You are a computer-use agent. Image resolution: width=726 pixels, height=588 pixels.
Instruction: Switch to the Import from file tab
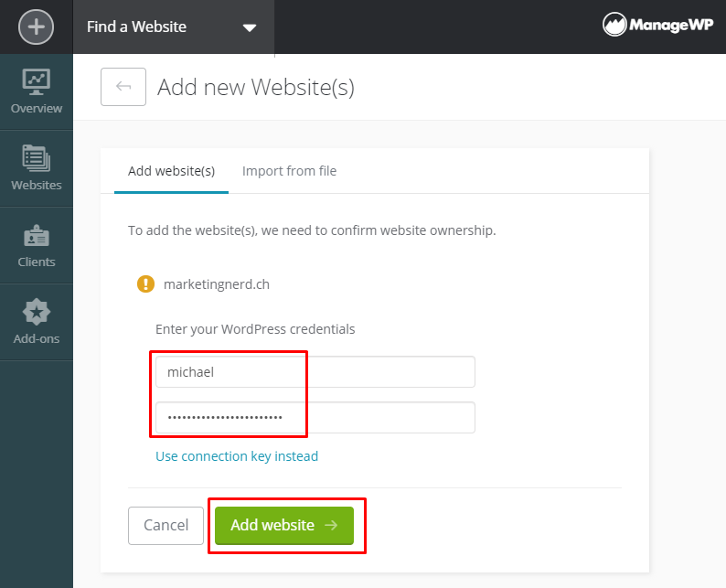289,171
